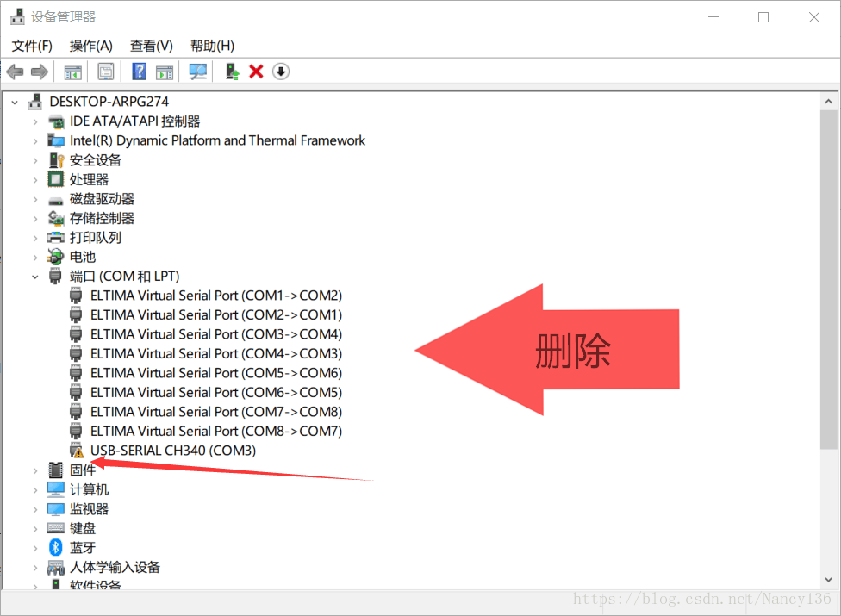Click the 键盘 keyboard icon
Viewport: 841px width, 616px height.
pos(56,528)
